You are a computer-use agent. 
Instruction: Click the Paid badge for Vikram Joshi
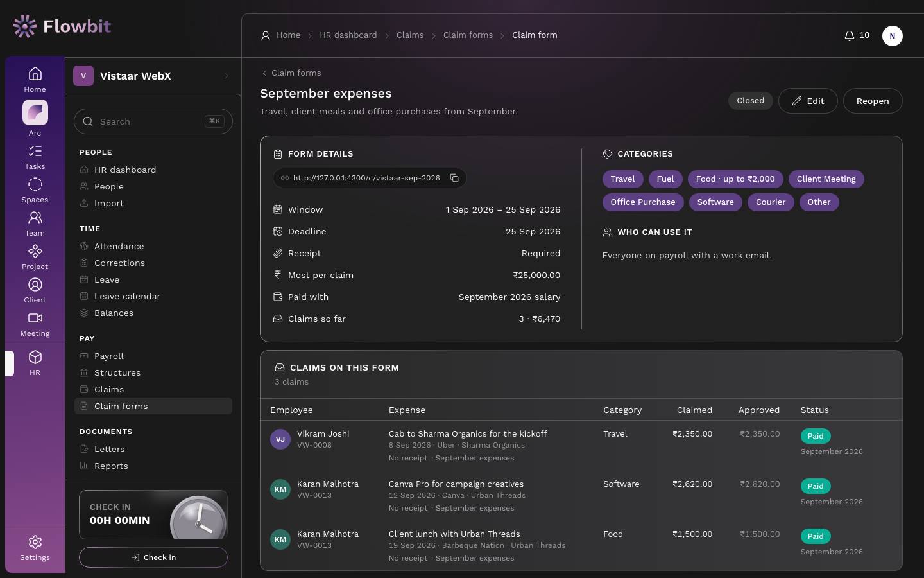(x=816, y=436)
